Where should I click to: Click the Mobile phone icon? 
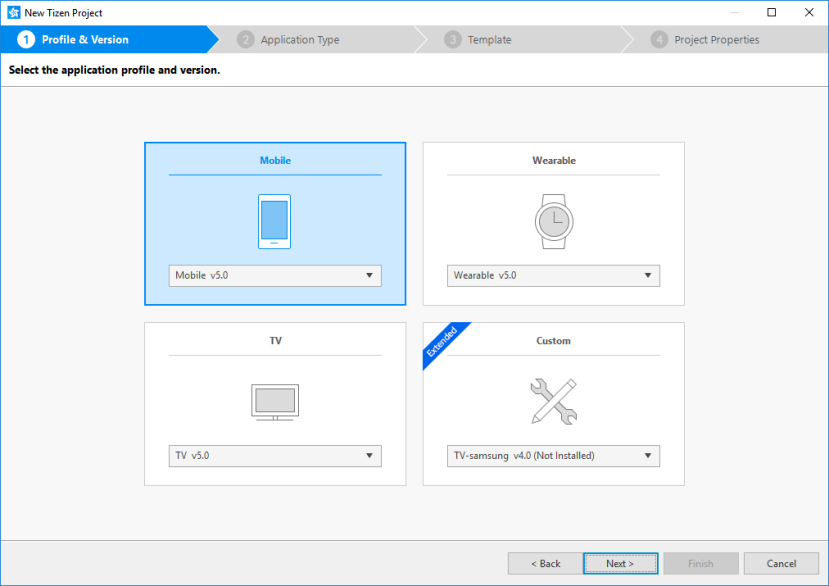coord(274,220)
